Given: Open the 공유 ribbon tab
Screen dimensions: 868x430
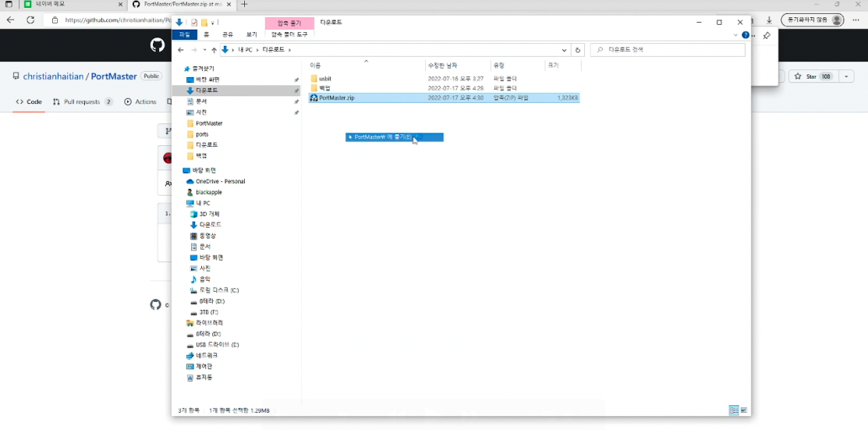Looking at the screenshot, I should tap(228, 34).
